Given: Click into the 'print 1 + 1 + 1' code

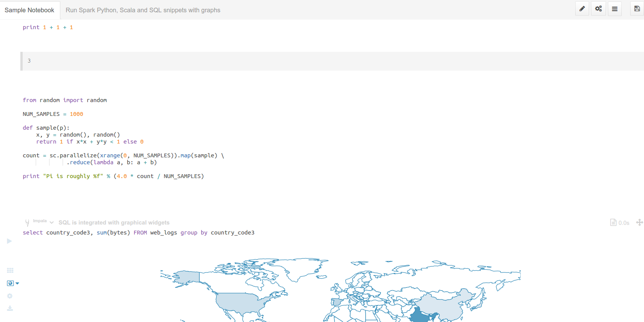Looking at the screenshot, I should pyautogui.click(x=48, y=27).
